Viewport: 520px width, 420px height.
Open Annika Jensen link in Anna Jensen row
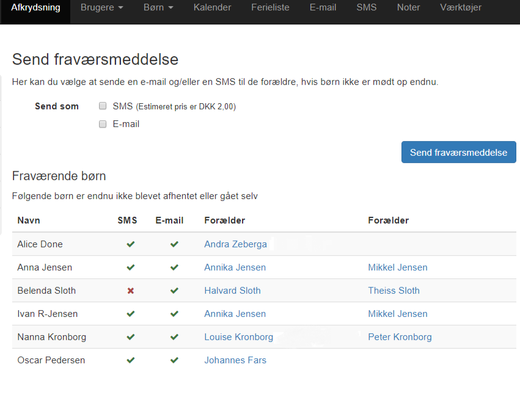[x=235, y=267]
